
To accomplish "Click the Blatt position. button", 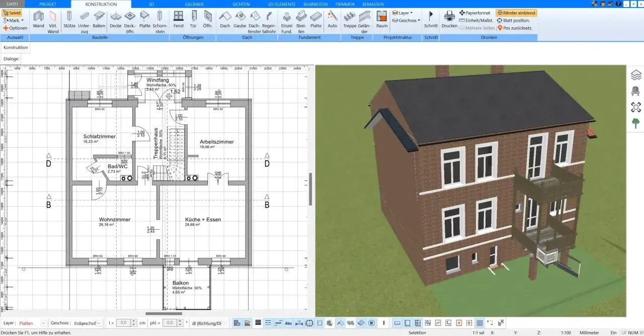I will [x=514, y=21].
